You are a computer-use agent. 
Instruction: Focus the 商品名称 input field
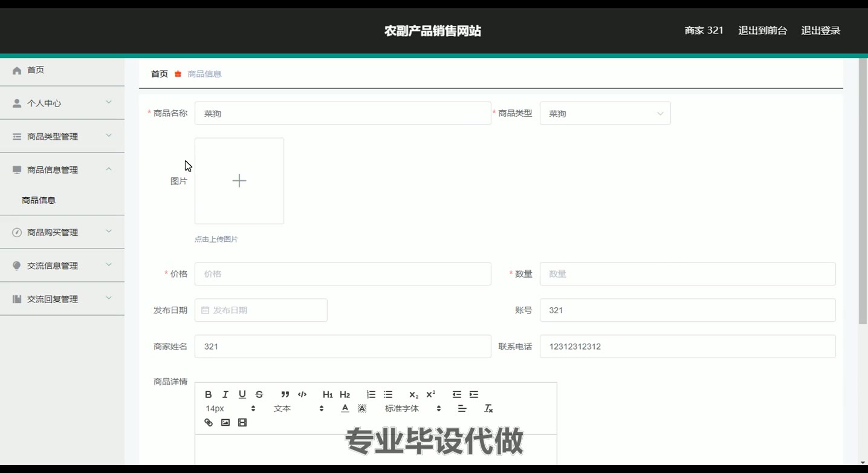click(343, 113)
